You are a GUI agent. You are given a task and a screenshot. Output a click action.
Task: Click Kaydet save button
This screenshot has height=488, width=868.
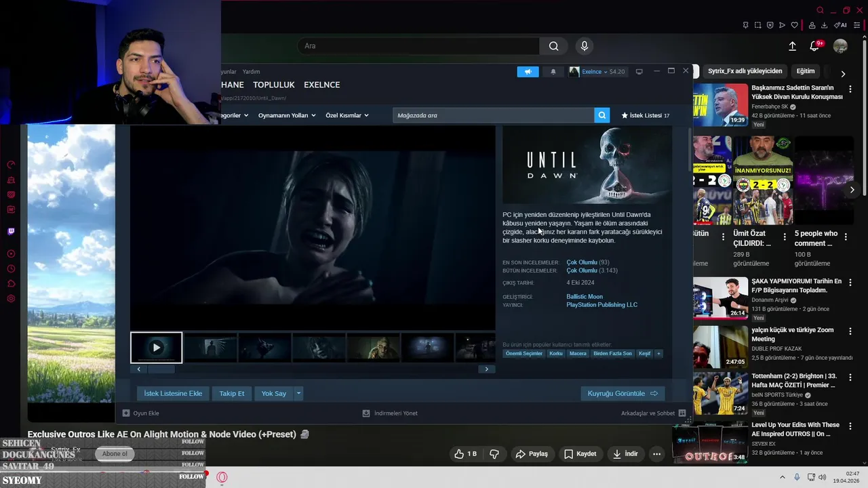pos(580,453)
